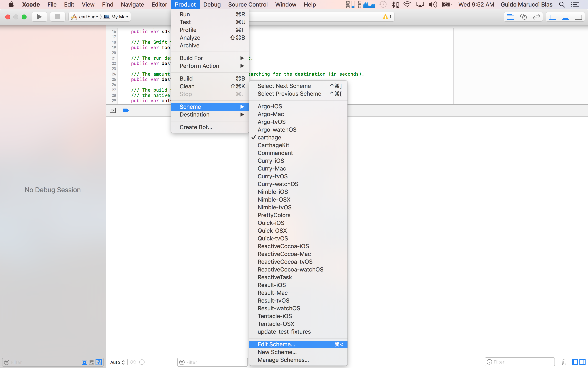Image resolution: width=588 pixels, height=368 pixels.
Task: Open the carthage scheme selector in toolbar
Action: point(85,17)
